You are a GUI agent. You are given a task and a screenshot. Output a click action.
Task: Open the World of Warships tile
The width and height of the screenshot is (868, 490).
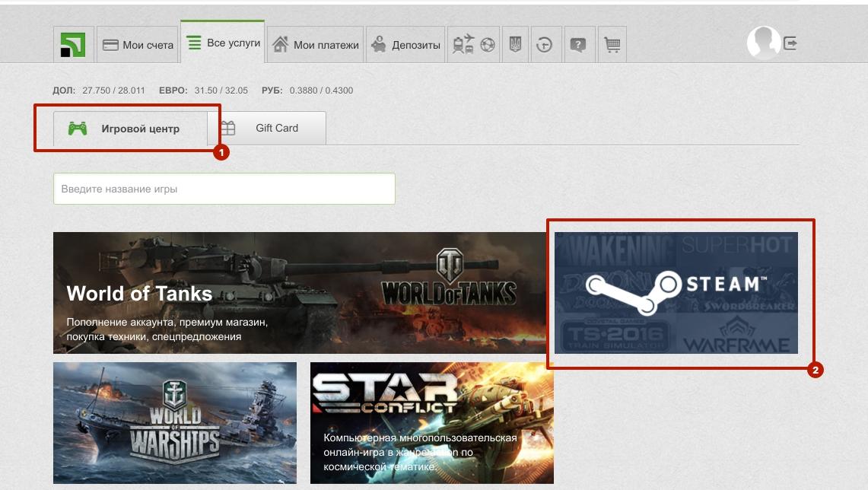(x=174, y=423)
